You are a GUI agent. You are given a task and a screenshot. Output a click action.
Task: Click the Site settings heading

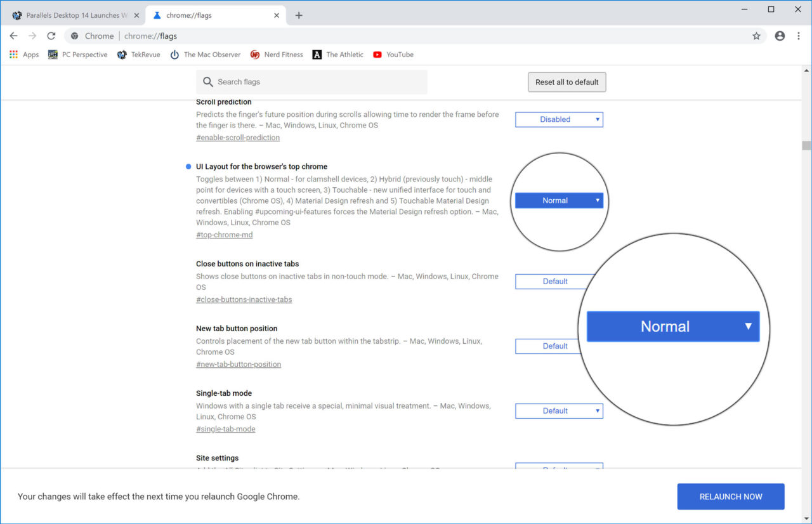[x=218, y=458]
